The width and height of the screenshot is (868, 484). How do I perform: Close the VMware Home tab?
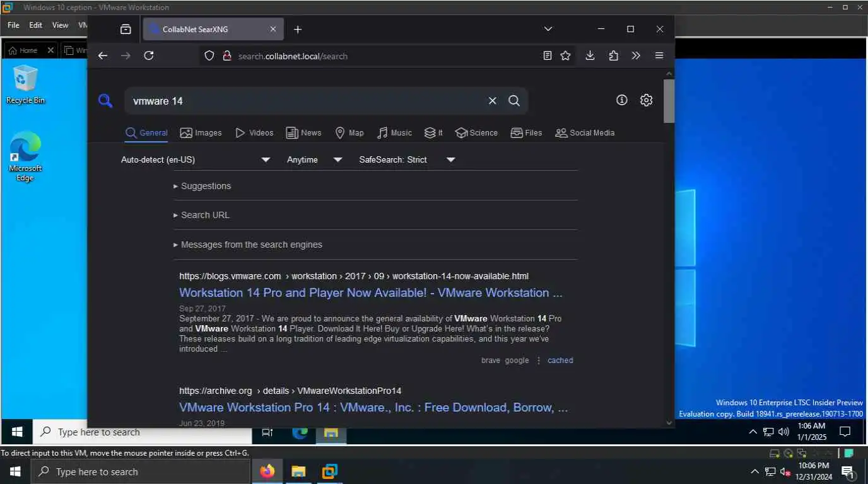tap(50, 50)
